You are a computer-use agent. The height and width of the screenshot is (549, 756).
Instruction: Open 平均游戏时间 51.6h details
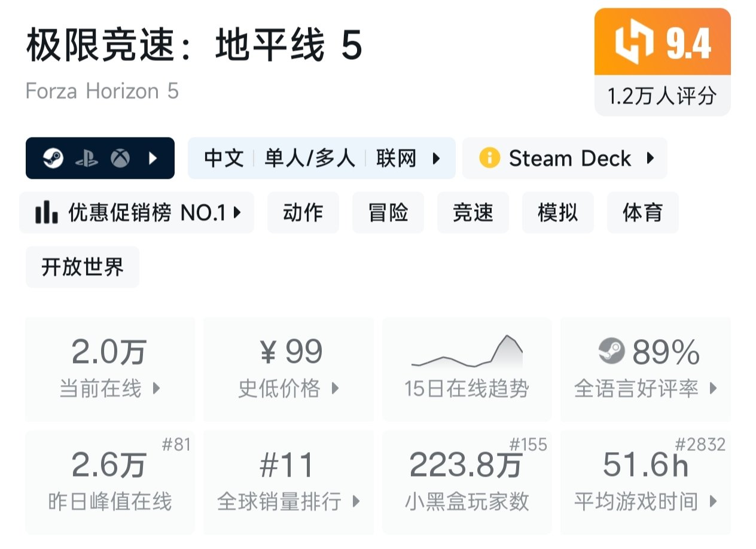(645, 482)
